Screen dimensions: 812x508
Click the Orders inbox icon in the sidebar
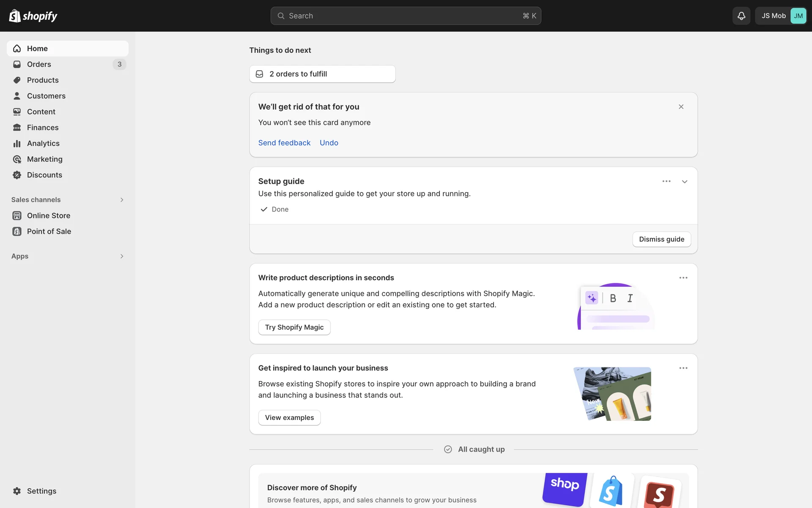tap(17, 64)
